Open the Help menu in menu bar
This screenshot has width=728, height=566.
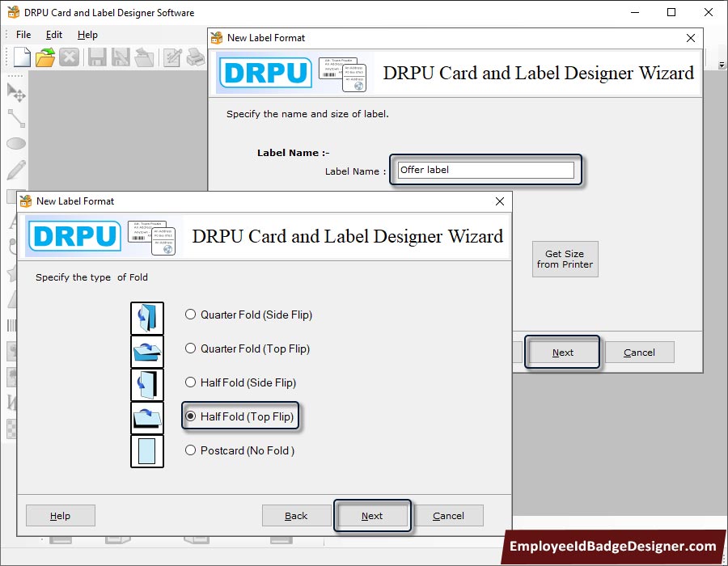(x=87, y=35)
